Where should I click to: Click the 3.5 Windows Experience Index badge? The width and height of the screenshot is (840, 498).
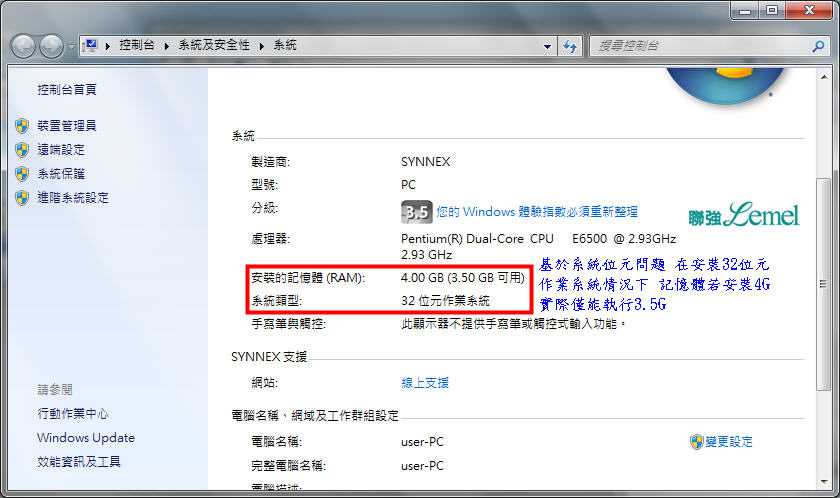(x=417, y=212)
